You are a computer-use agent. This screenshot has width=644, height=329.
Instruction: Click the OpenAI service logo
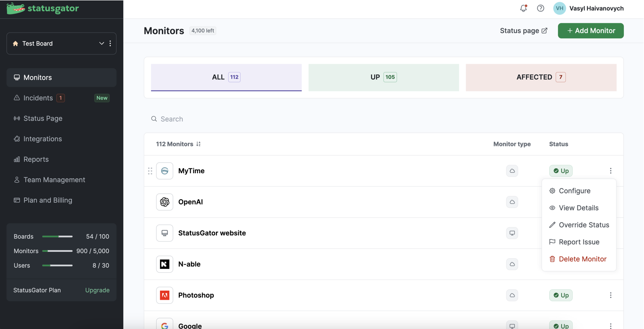165,202
